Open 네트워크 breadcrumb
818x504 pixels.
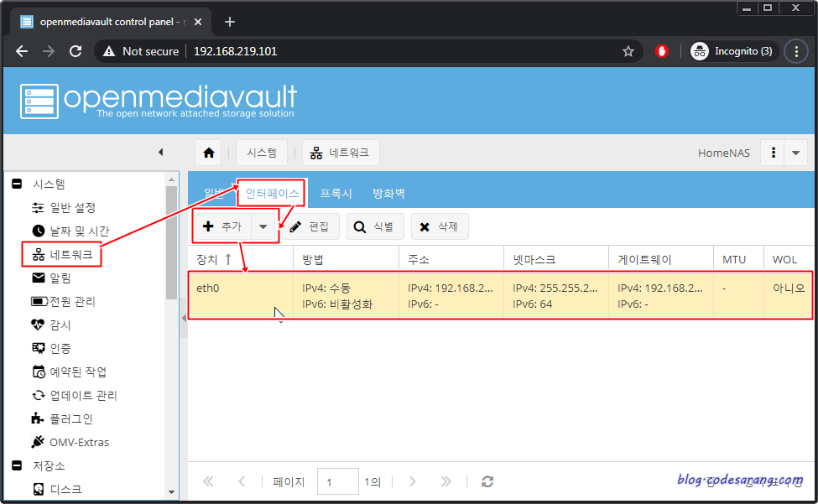point(341,153)
